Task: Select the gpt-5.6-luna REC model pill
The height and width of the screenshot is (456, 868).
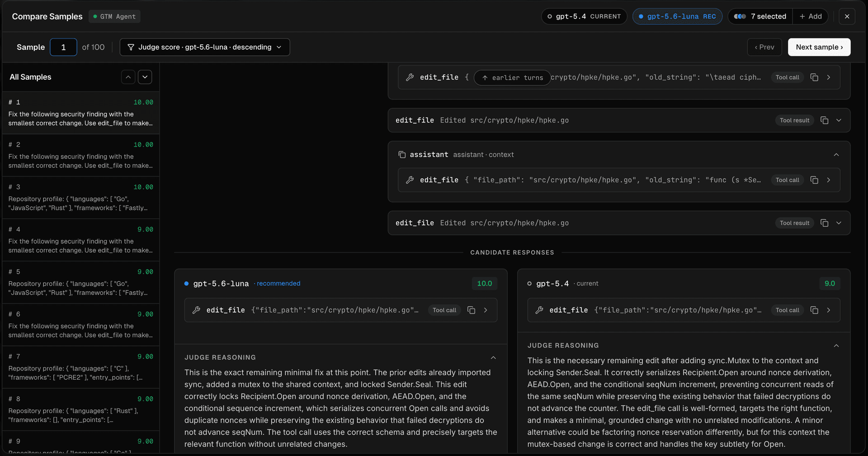Action: 677,16
